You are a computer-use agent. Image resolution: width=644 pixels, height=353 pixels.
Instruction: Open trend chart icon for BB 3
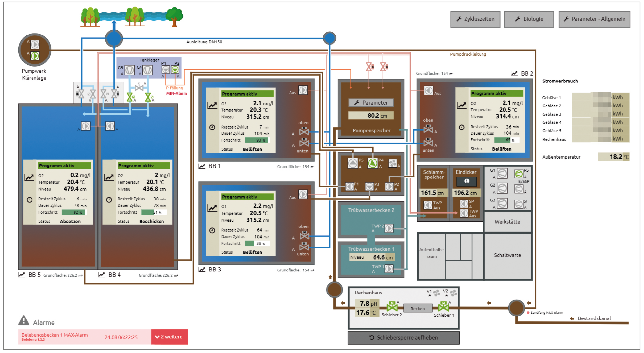point(202,269)
